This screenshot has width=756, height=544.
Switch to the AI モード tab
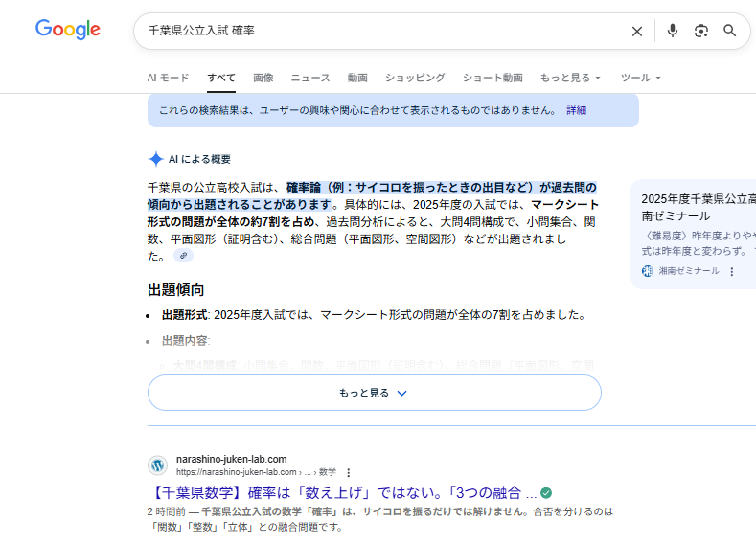coord(168,78)
